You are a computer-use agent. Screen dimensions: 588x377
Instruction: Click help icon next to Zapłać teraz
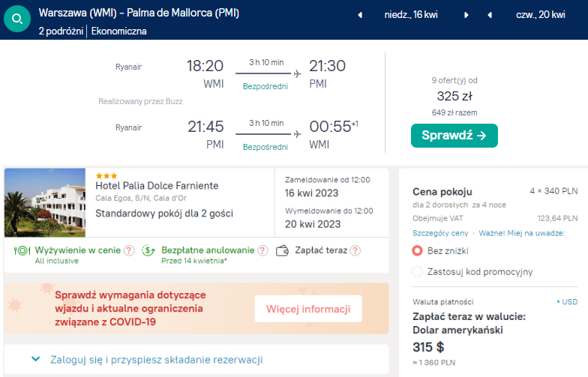[355, 250]
